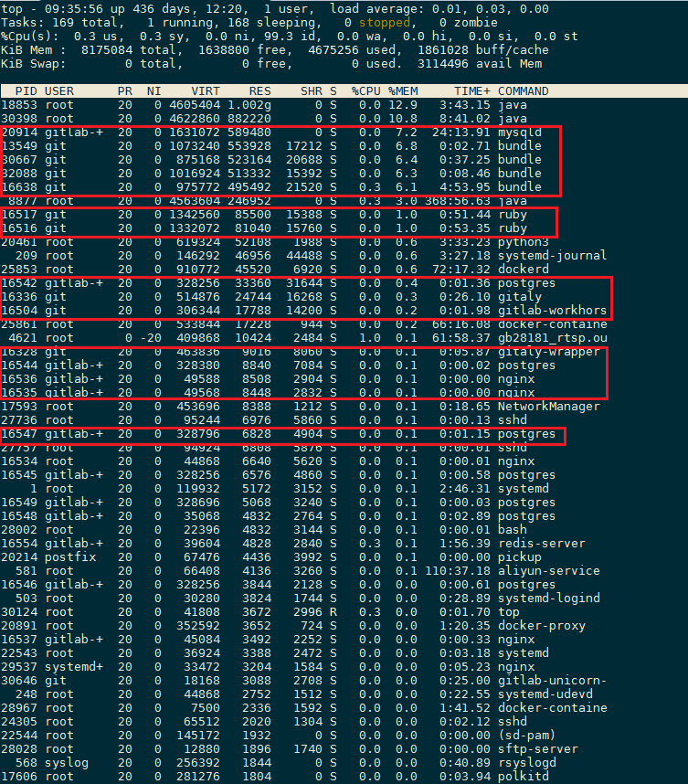Viewport: 688px width, 784px height.
Task: Click the %MEM column header
Action: 403,91
